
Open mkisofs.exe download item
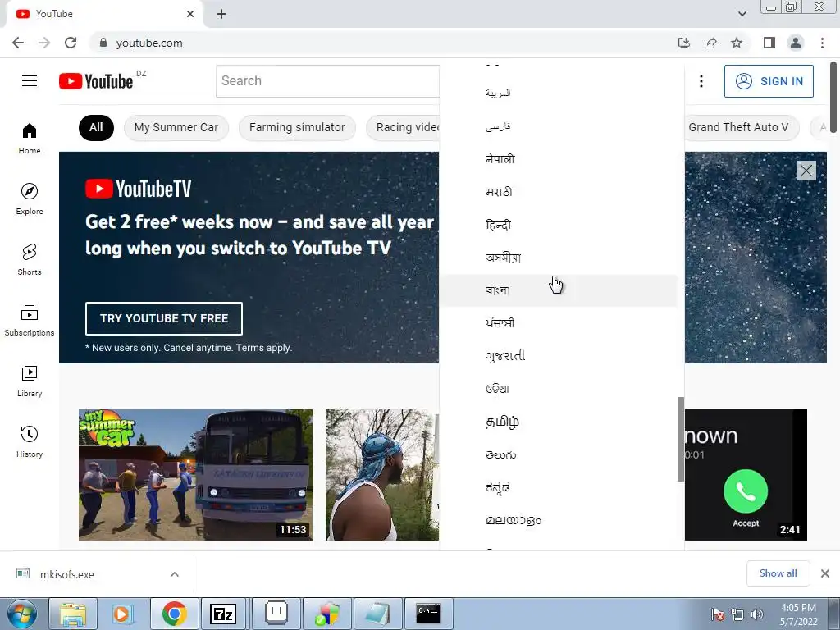click(67, 574)
